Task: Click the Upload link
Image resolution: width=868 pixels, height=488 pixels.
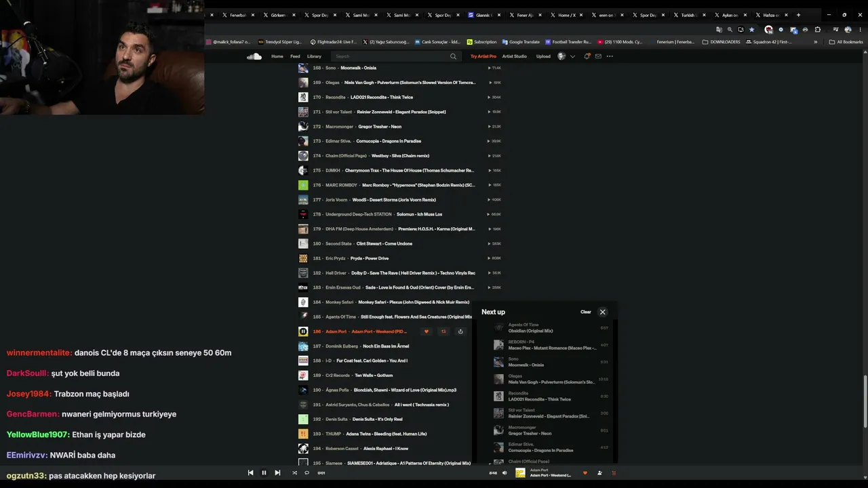Action: (x=543, y=56)
